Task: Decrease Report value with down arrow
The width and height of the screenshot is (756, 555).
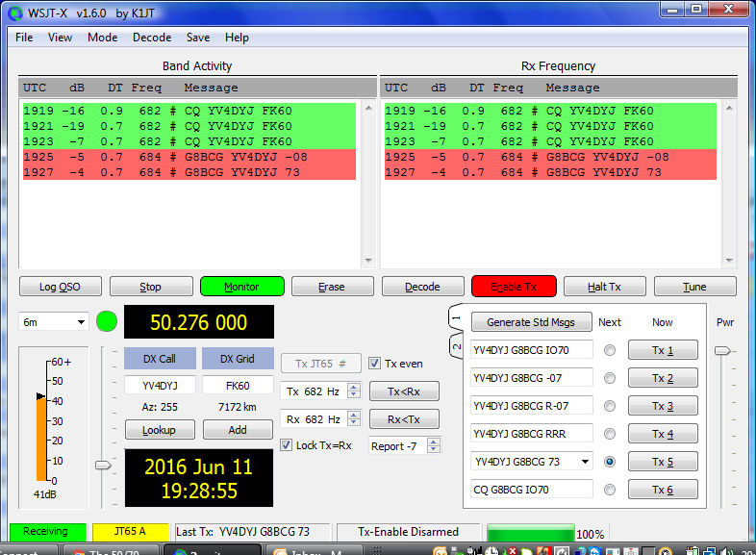Action: [434, 449]
